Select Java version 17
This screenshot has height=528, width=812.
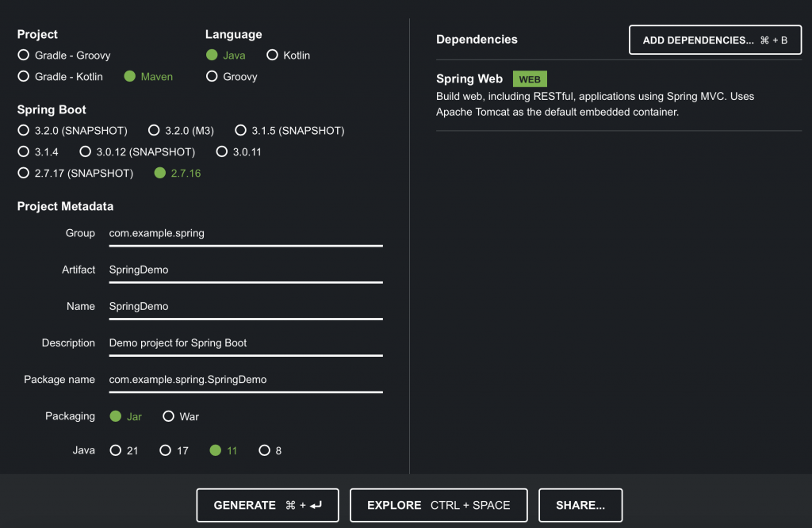[174, 450]
